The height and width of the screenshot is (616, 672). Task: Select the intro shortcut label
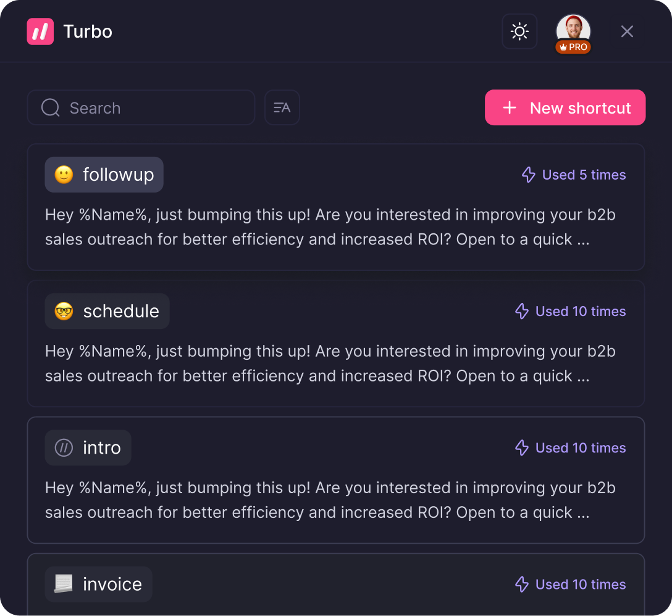(102, 447)
